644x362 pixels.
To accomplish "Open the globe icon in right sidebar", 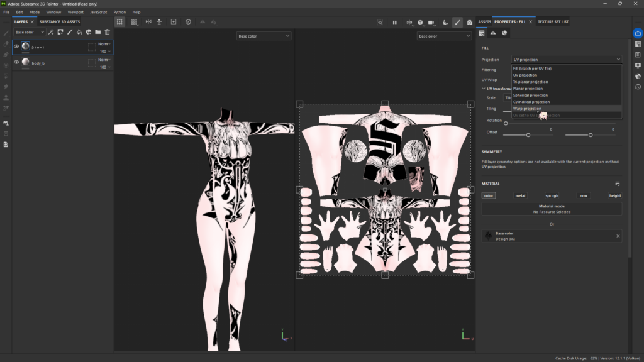I will click(638, 76).
